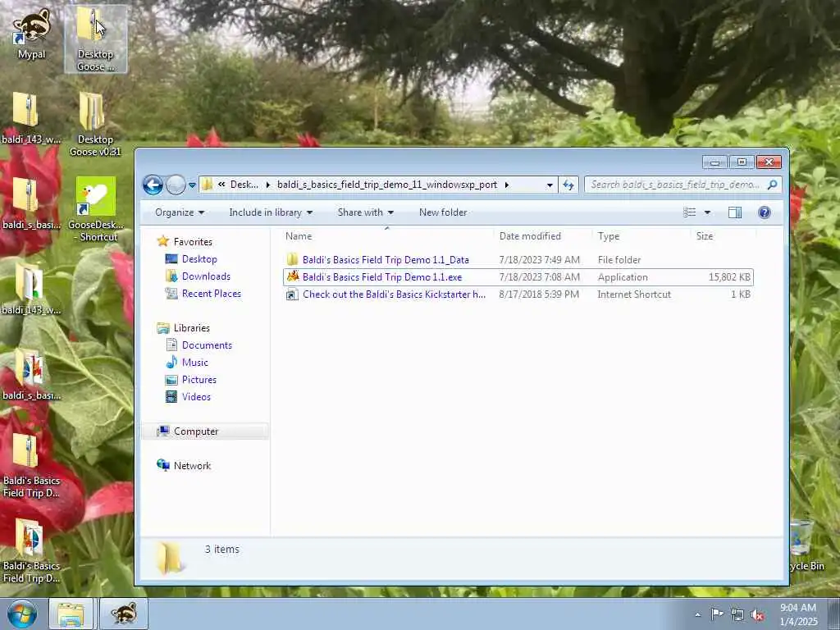The image size is (840, 630).
Task: Expand the view options dropdown arrow
Action: coord(707,212)
